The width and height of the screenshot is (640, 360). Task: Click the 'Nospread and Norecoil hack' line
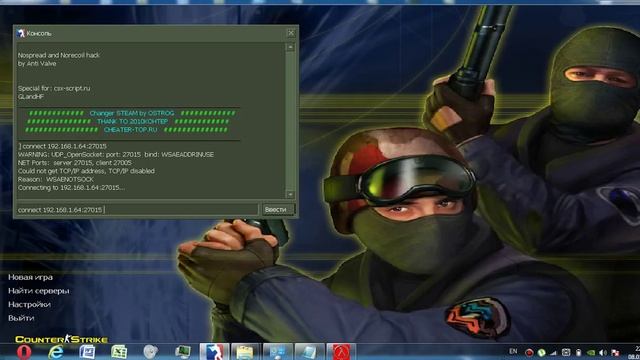point(59,55)
